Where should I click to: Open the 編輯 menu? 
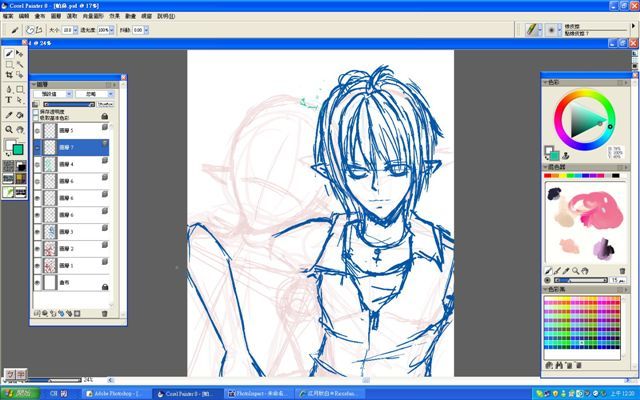[24, 16]
